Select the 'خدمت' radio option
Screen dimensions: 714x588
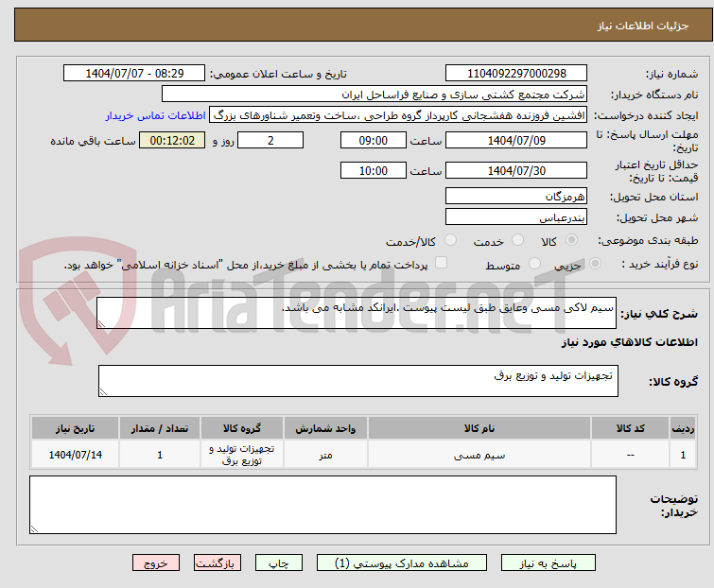(x=517, y=241)
